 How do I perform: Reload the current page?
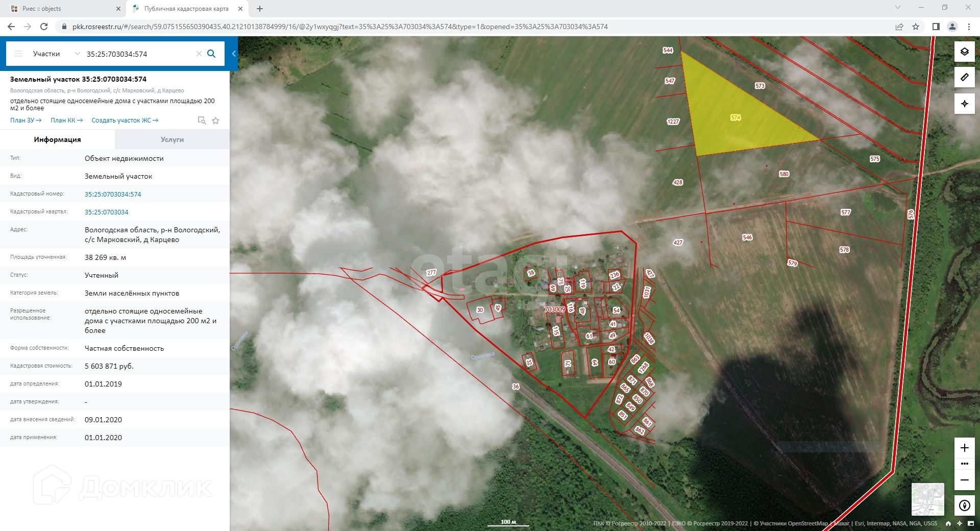(44, 27)
